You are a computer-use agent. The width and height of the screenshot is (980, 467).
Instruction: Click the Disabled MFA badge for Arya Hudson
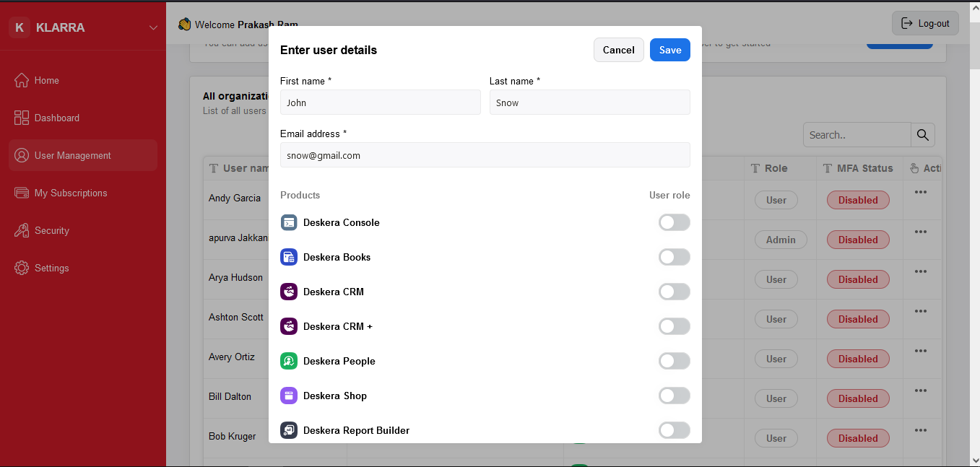point(858,279)
